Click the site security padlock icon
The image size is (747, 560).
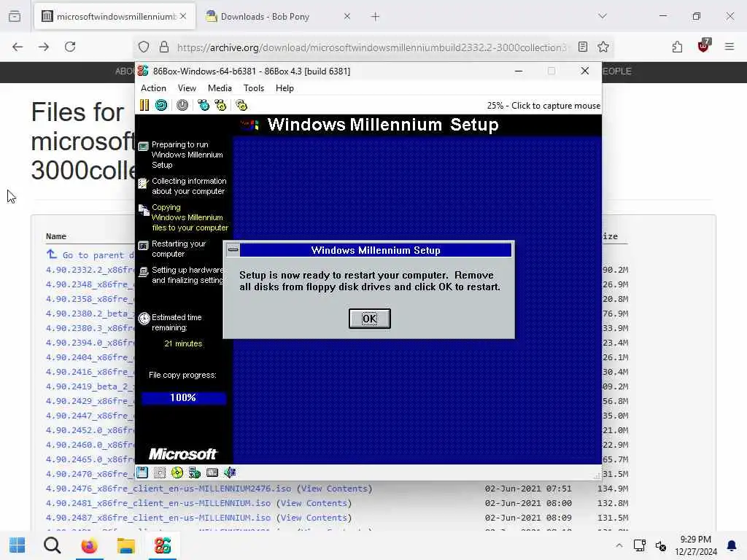[164, 47]
